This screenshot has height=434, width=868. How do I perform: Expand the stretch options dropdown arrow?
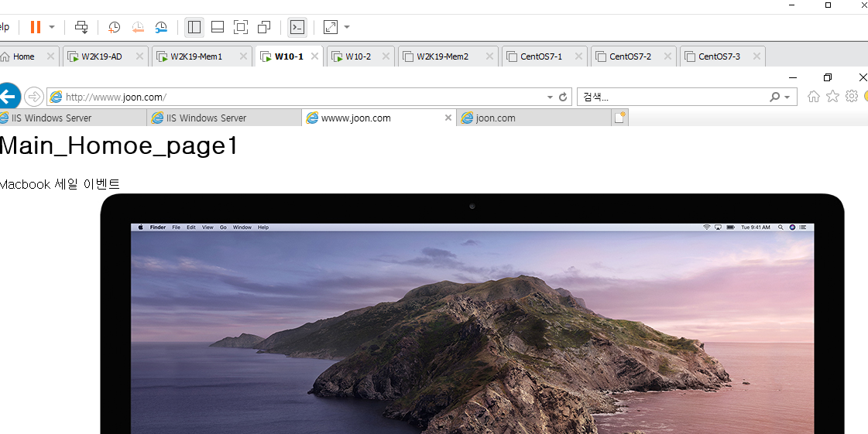point(347,27)
